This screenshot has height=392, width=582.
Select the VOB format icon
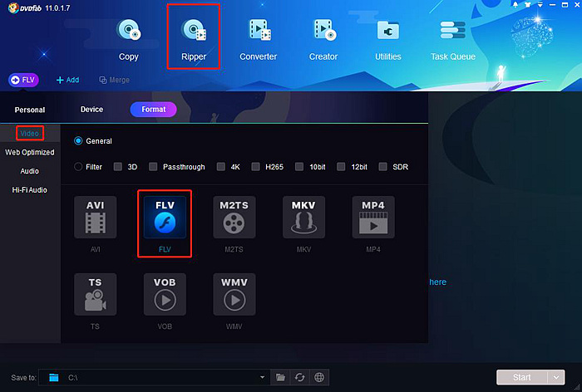(x=165, y=295)
